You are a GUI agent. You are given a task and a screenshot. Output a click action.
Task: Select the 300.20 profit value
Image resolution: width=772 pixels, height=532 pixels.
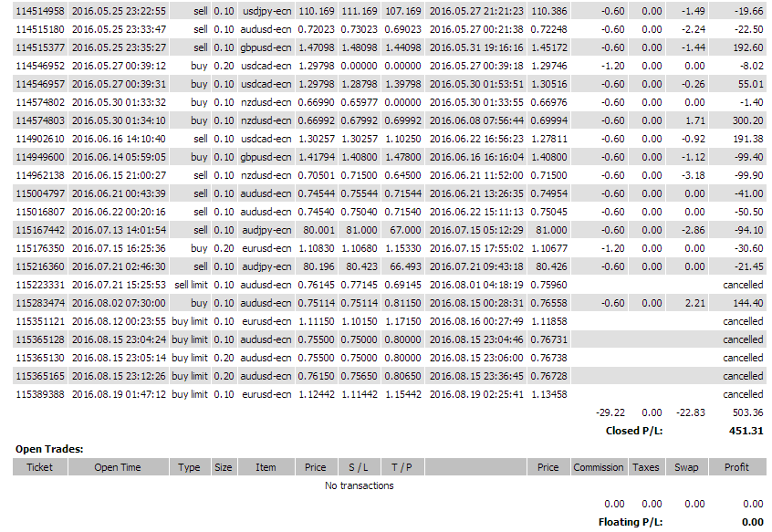[x=747, y=120]
